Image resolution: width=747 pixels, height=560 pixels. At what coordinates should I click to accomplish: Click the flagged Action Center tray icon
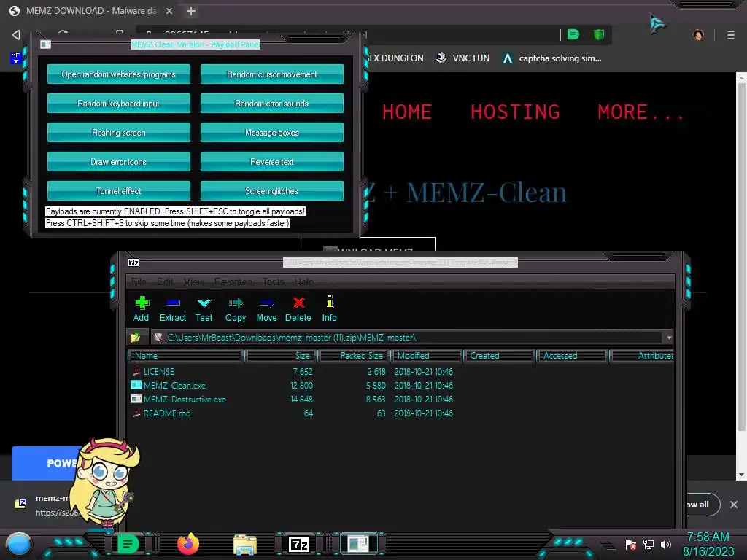tap(631, 544)
